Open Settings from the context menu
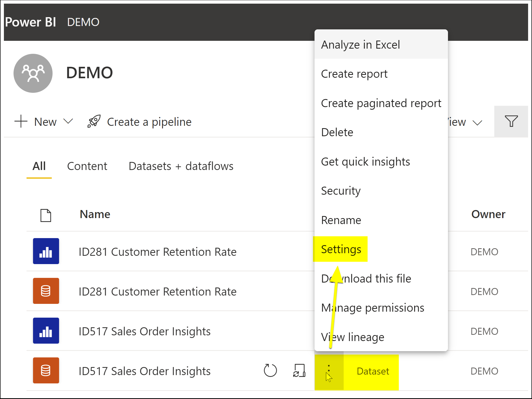This screenshot has height=399, width=532. (x=381, y=249)
